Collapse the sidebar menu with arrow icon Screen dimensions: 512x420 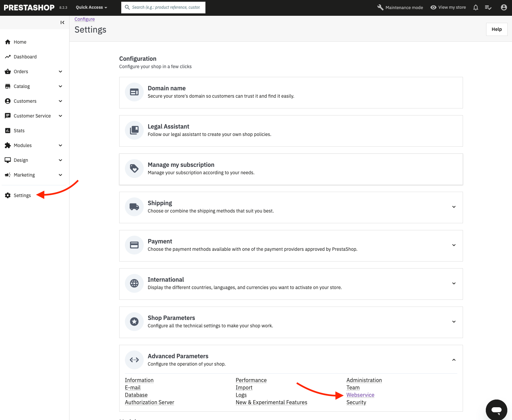62,22
